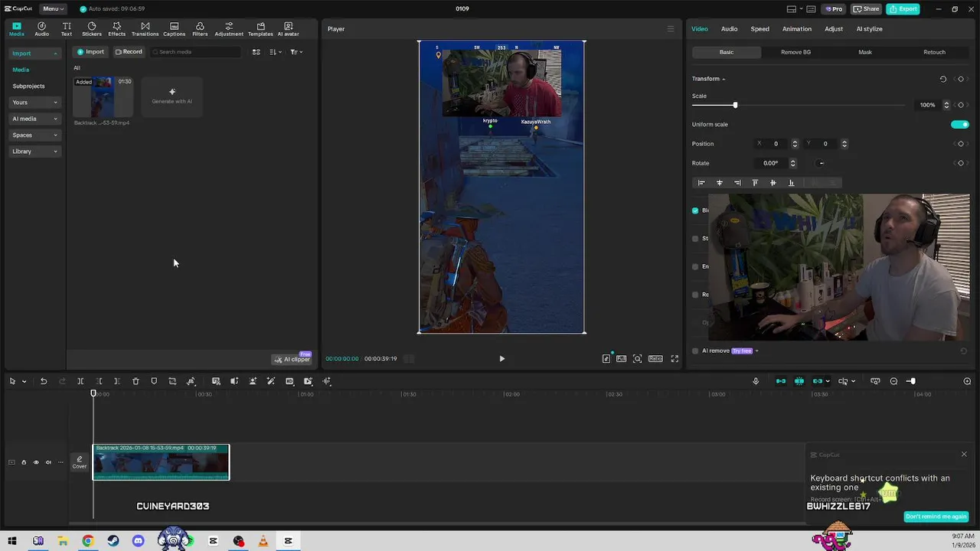Enable the AI remove checkbox
The image size is (980, 551).
695,350
